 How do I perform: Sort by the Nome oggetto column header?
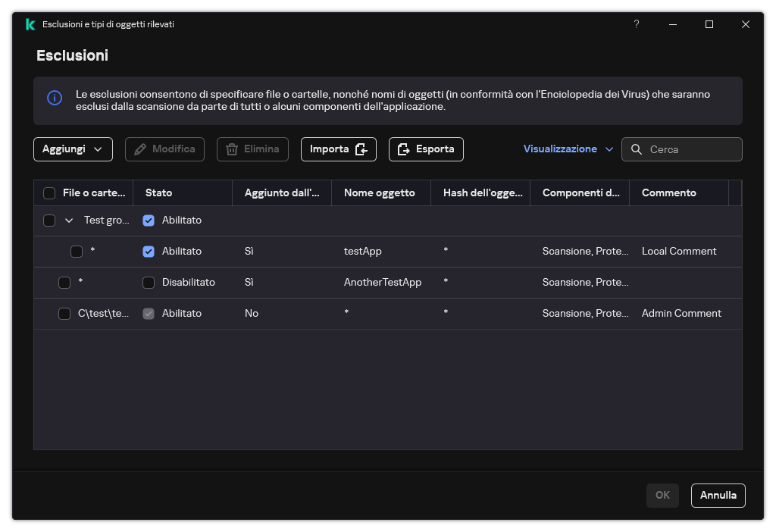379,193
